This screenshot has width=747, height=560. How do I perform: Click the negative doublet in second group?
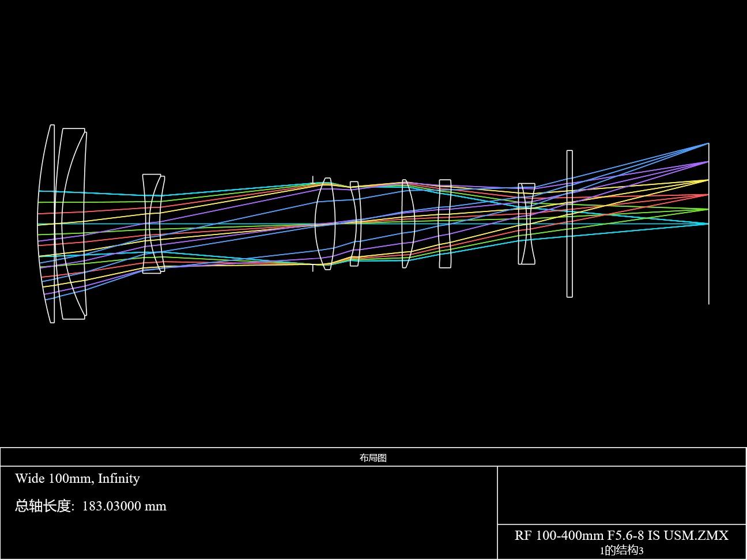click(x=153, y=224)
